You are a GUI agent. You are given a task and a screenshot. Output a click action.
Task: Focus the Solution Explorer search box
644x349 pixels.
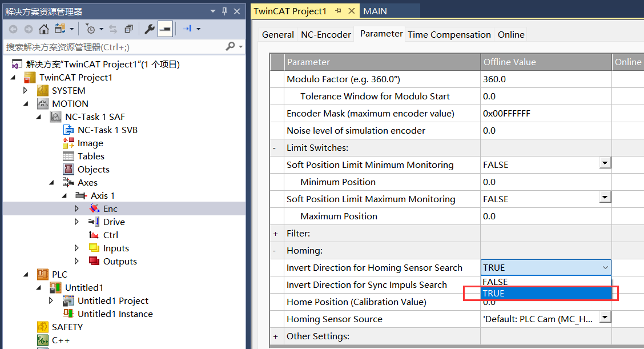point(114,47)
